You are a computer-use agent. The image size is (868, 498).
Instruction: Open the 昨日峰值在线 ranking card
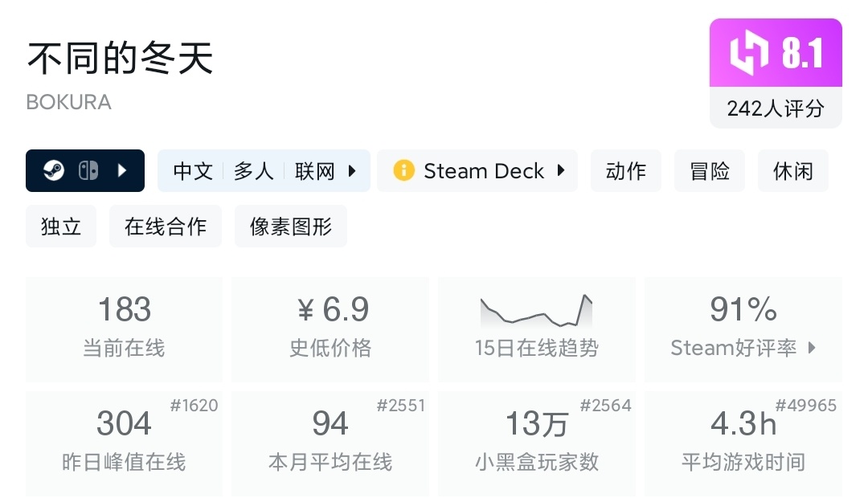pyautogui.click(x=124, y=443)
